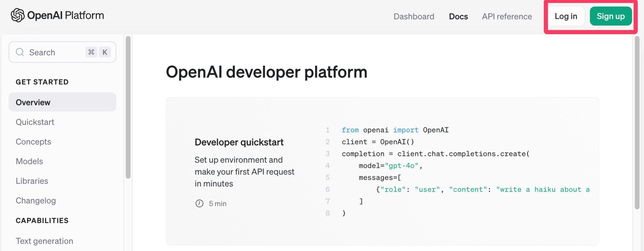Open the Dashboard tab

pos(414,16)
